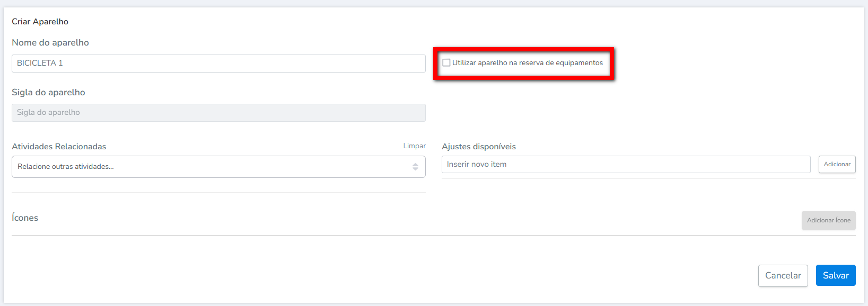Click the Criar Aparelho heading text
The height and width of the screenshot is (306, 868).
(x=40, y=22)
